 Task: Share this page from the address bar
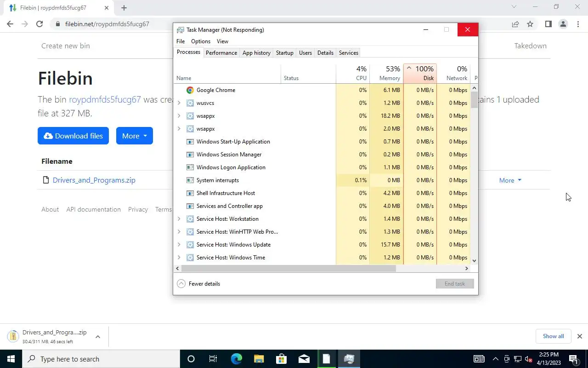(x=515, y=24)
